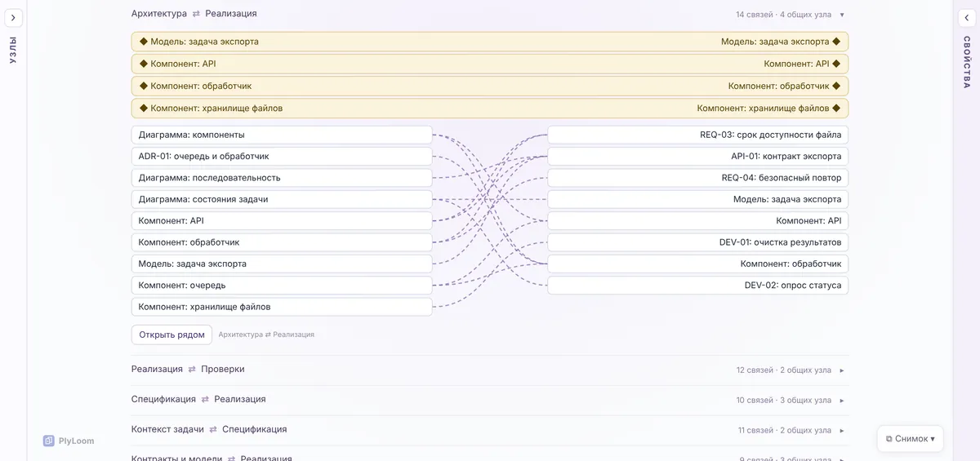Select white Компонент: обработчик node in right column

(x=698, y=264)
